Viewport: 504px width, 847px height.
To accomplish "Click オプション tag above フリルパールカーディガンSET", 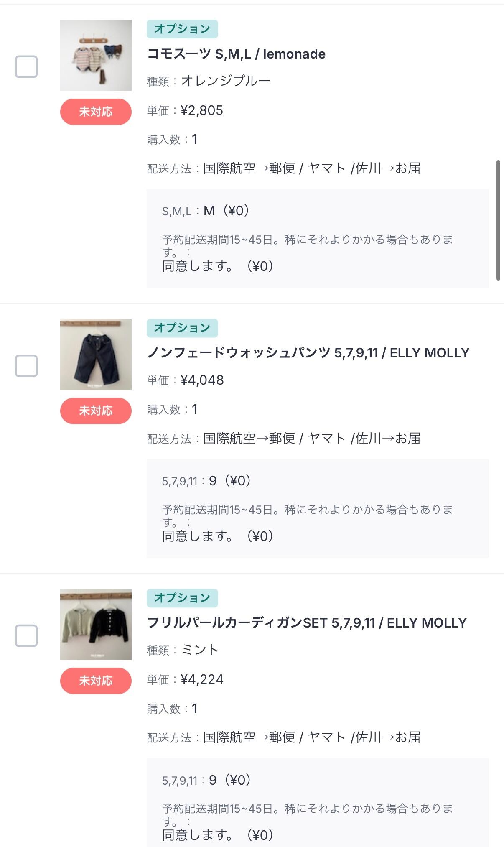I will 182,598.
